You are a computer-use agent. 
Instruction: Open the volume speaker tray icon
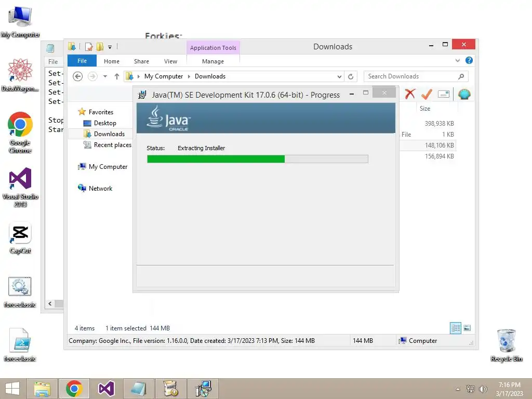point(483,389)
